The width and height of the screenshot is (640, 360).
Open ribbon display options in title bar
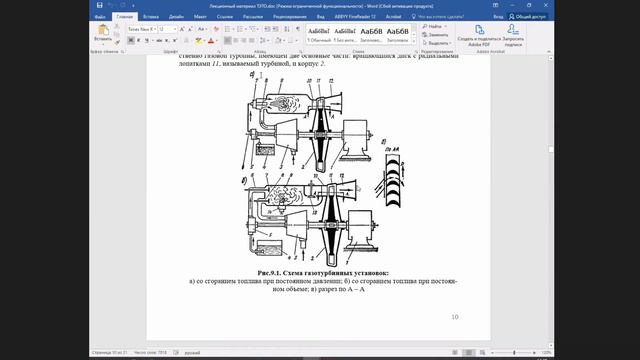(x=496, y=5)
